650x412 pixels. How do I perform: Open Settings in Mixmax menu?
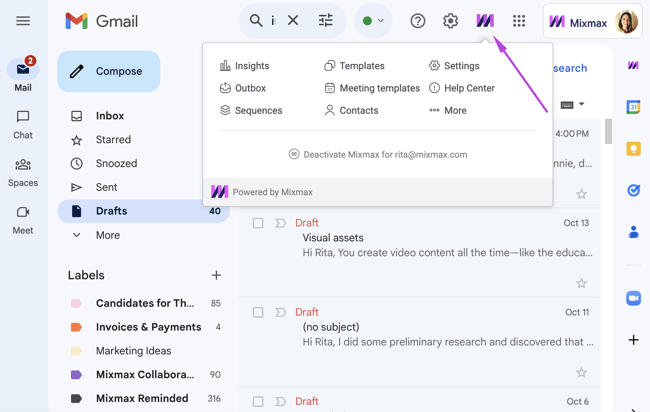click(x=454, y=65)
